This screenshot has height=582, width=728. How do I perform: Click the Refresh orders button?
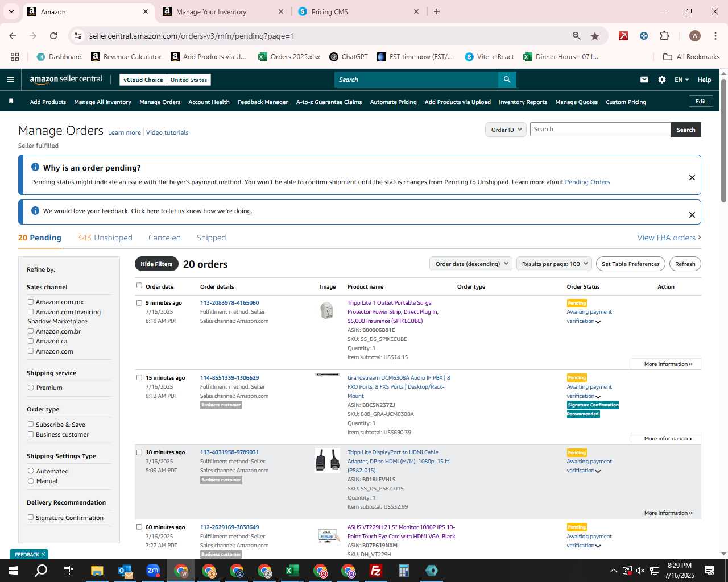coord(685,264)
